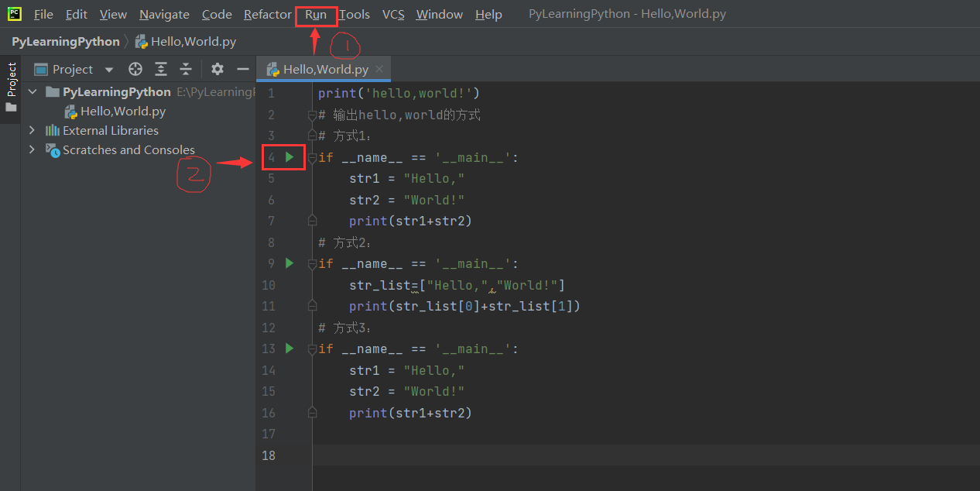Image resolution: width=980 pixels, height=491 pixels.
Task: Click the PyLearningPython breadcrumb
Action: (x=65, y=41)
